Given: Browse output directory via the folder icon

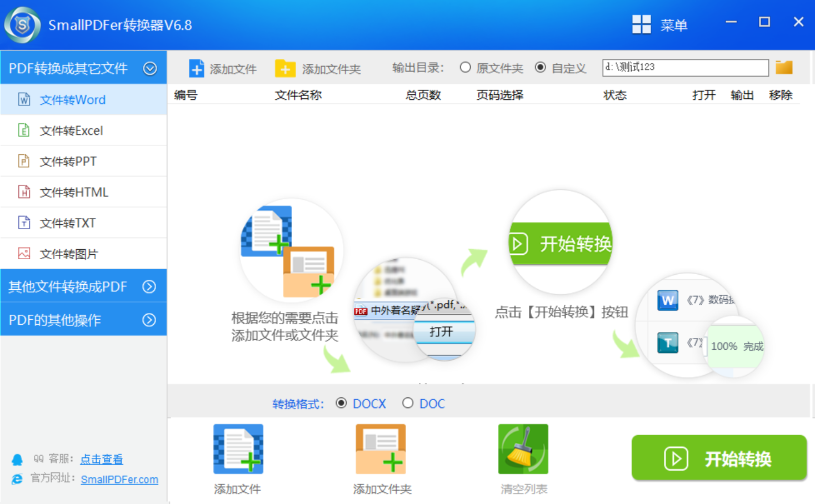Looking at the screenshot, I should click(x=784, y=67).
